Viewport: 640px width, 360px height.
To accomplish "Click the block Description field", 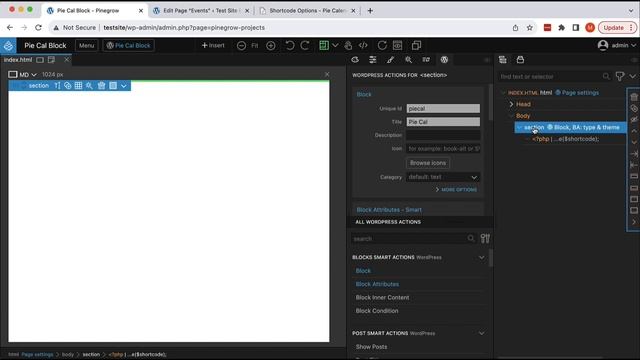I will pos(443,135).
